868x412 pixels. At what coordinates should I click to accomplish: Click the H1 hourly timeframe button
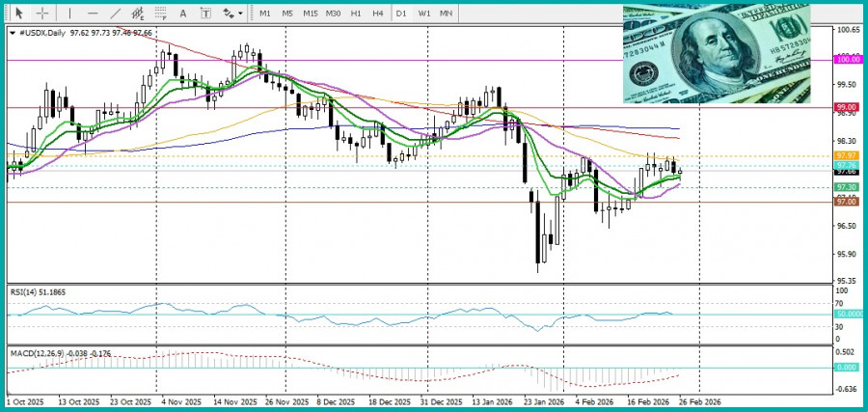(356, 14)
